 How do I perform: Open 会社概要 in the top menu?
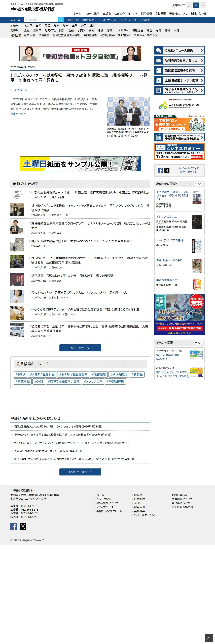pyautogui.click(x=160, y=14)
